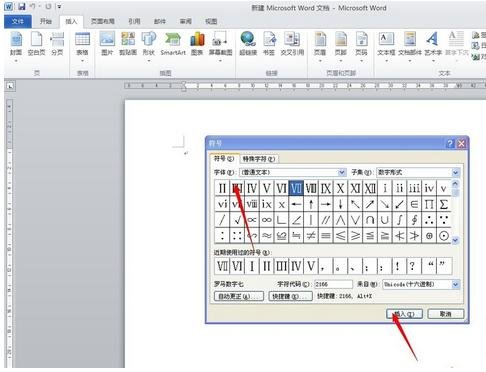486x372 pixels.
Task: Insert a Blank Page (空白页)
Action: (36, 40)
